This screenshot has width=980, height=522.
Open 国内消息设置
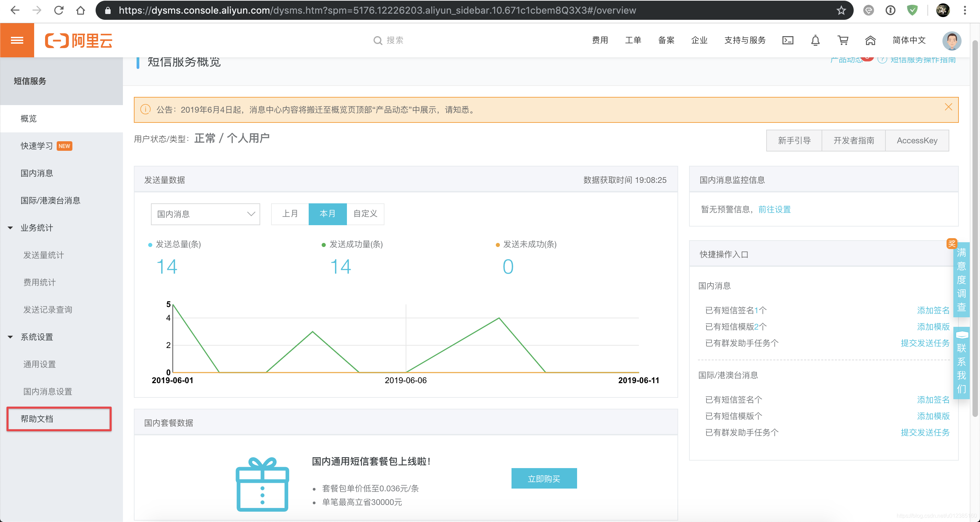click(61, 392)
